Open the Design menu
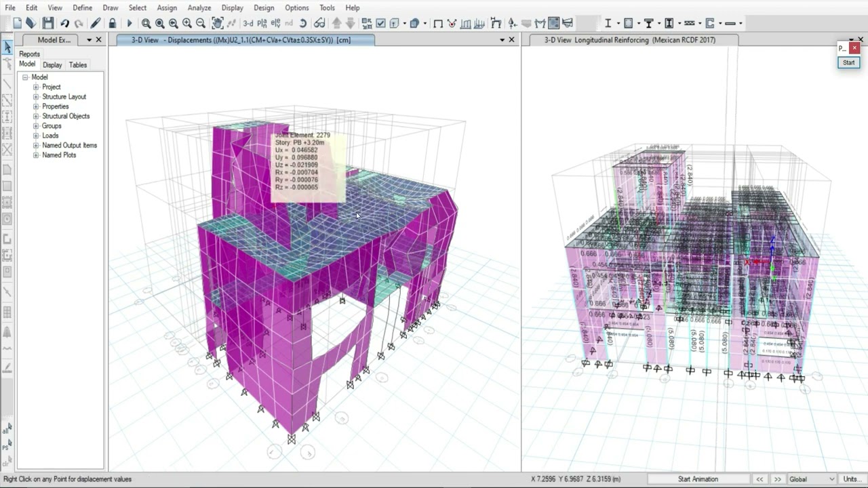The height and width of the screenshot is (488, 868). pos(264,7)
